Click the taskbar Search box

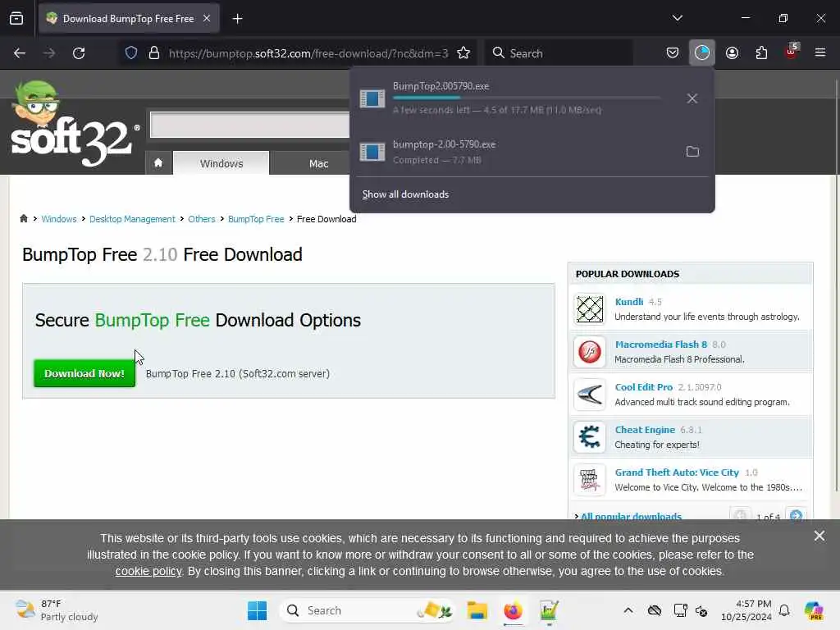point(367,610)
